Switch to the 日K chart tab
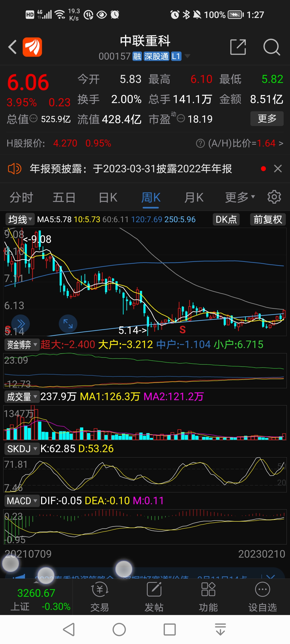Image resolution: width=290 pixels, height=644 pixels. (x=108, y=197)
